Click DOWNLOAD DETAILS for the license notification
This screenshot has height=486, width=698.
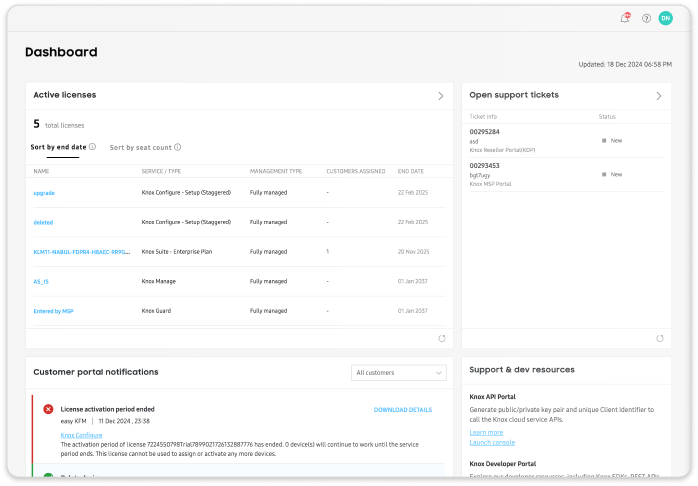pos(403,410)
